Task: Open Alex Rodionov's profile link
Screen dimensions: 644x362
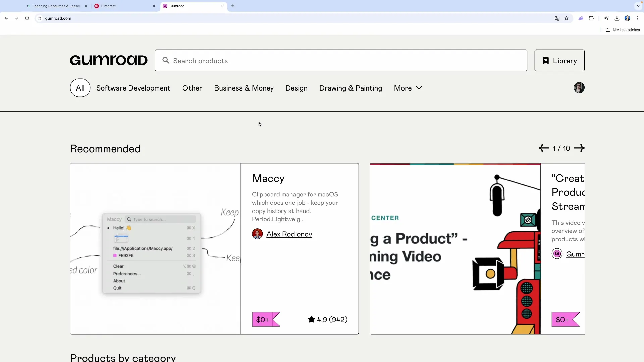Action: point(289,234)
